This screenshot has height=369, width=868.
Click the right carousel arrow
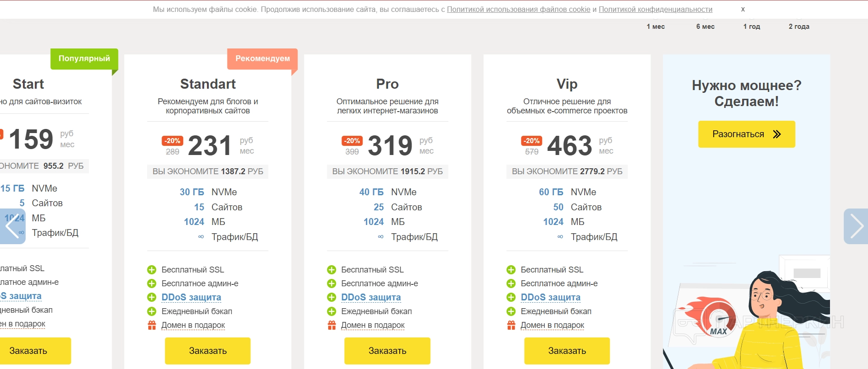(x=856, y=226)
